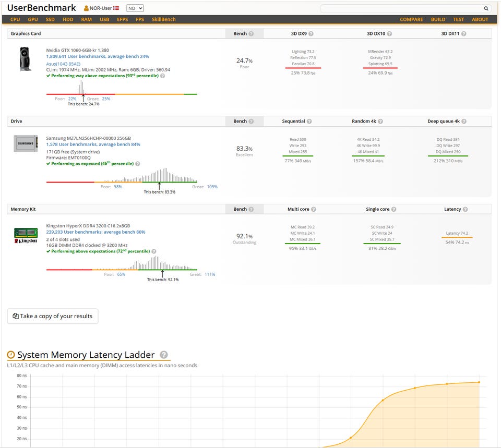Image resolution: width=501 pixels, height=448 pixels.
Task: Click help icon beside Latency header
Action: pos(465,209)
